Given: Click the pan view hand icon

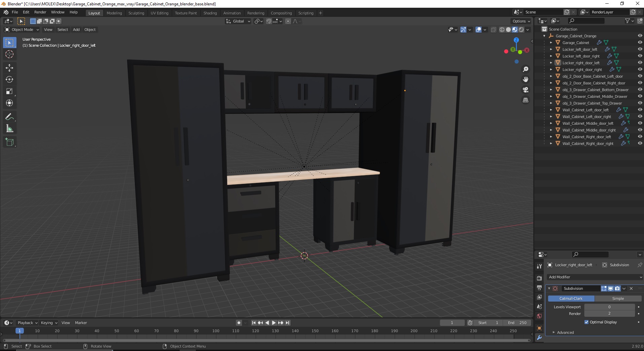Looking at the screenshot, I should (525, 79).
